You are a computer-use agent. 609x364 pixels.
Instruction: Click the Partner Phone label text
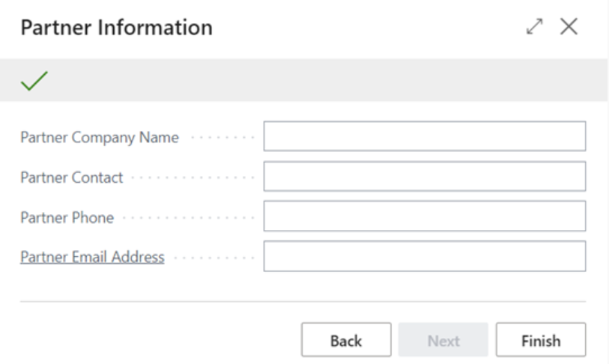pyautogui.click(x=67, y=218)
